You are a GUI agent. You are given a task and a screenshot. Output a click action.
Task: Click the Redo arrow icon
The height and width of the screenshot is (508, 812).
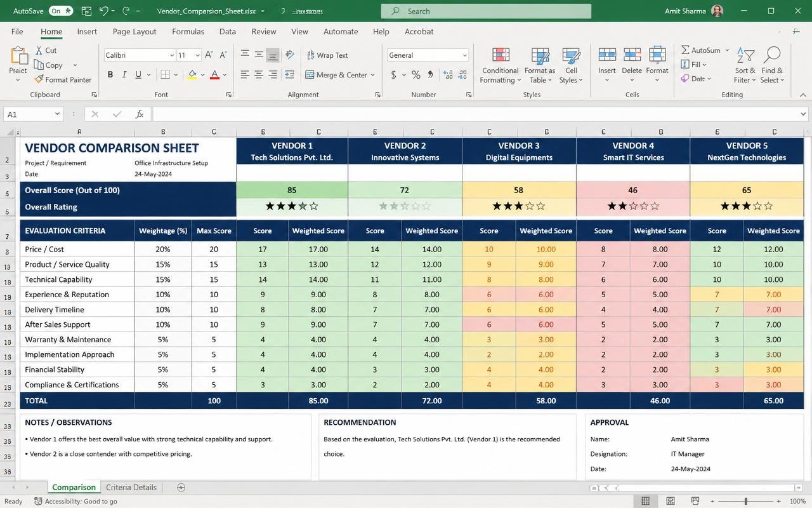(x=126, y=11)
